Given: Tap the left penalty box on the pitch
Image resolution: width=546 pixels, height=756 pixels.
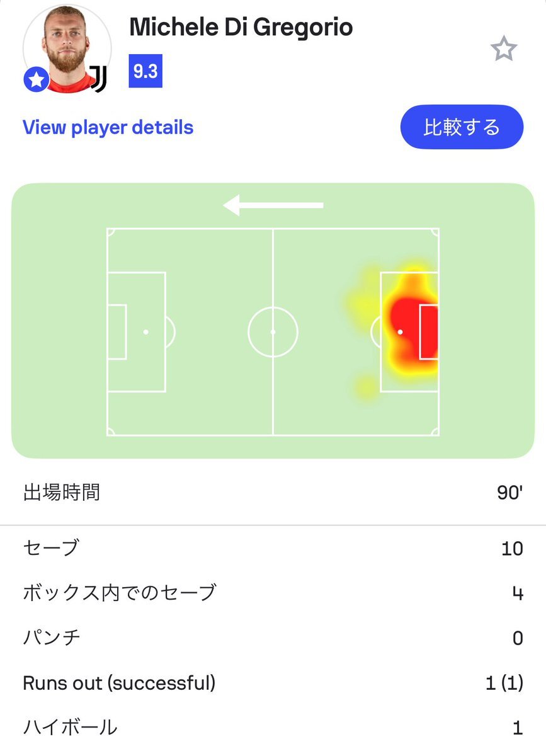Looking at the screenshot, I should point(136,331).
